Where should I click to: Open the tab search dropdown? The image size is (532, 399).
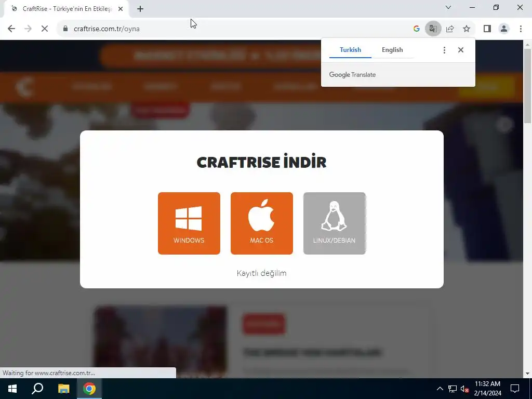click(448, 7)
